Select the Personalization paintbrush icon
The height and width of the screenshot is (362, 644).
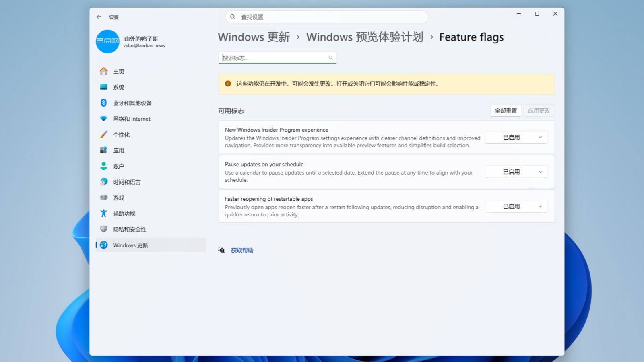103,134
